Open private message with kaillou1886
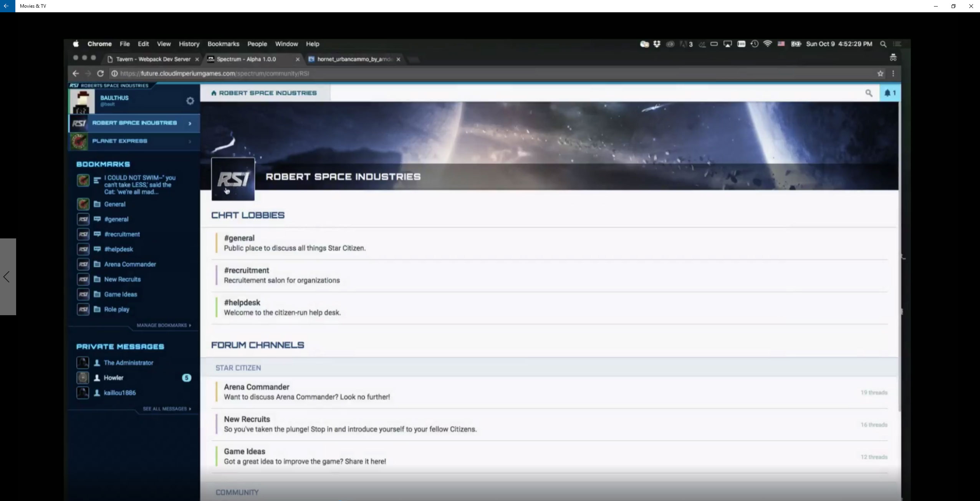The image size is (980, 501). (120, 393)
